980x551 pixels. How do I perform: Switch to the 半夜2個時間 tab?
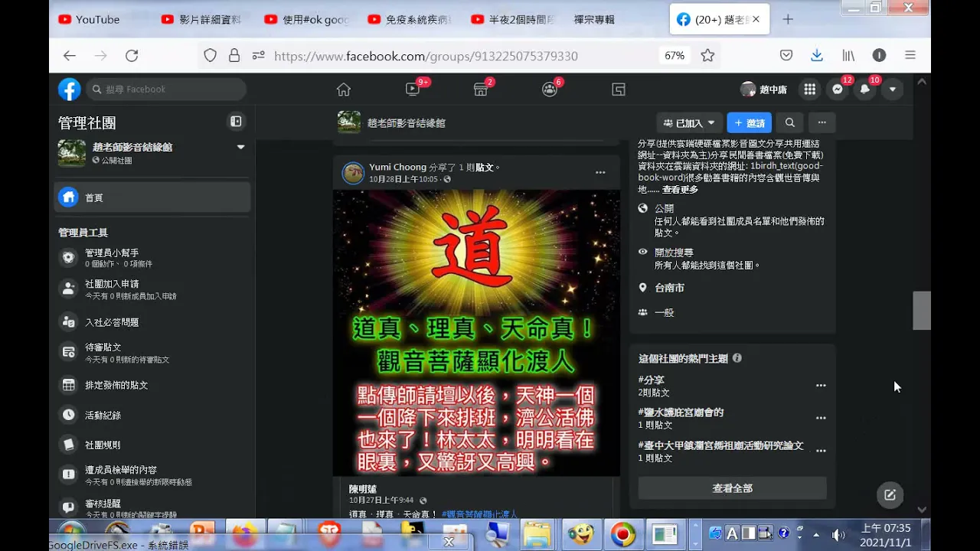tap(513, 19)
